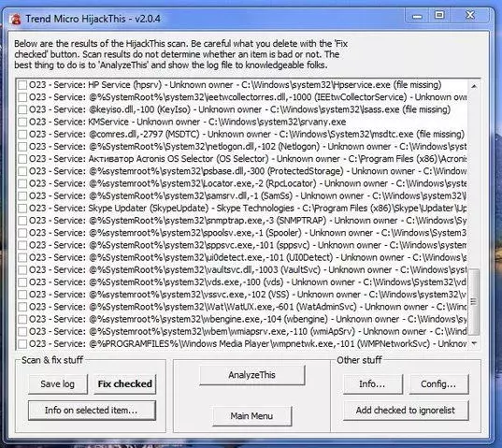Check the SNMPTRAP service checkbox

tap(22, 221)
